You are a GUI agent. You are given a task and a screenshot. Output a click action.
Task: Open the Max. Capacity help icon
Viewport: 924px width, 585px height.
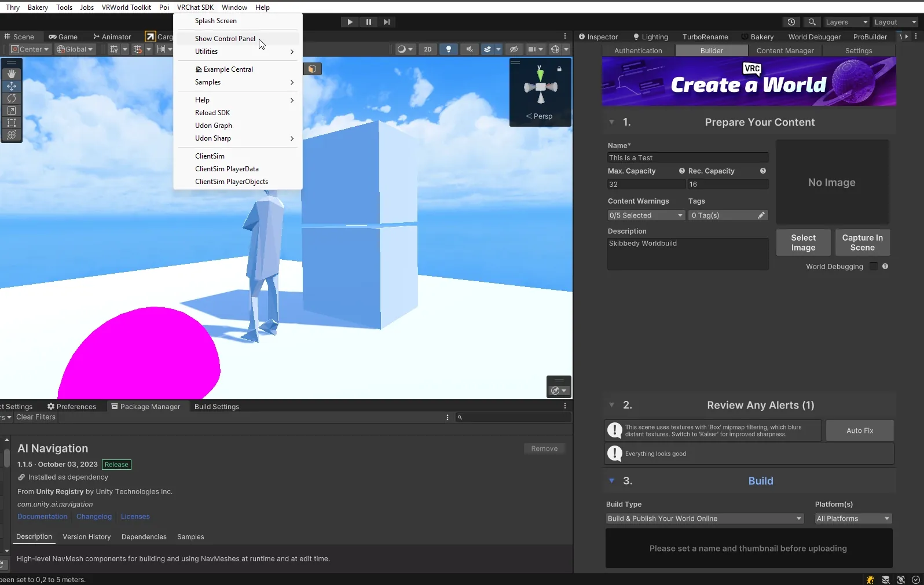pyautogui.click(x=682, y=171)
